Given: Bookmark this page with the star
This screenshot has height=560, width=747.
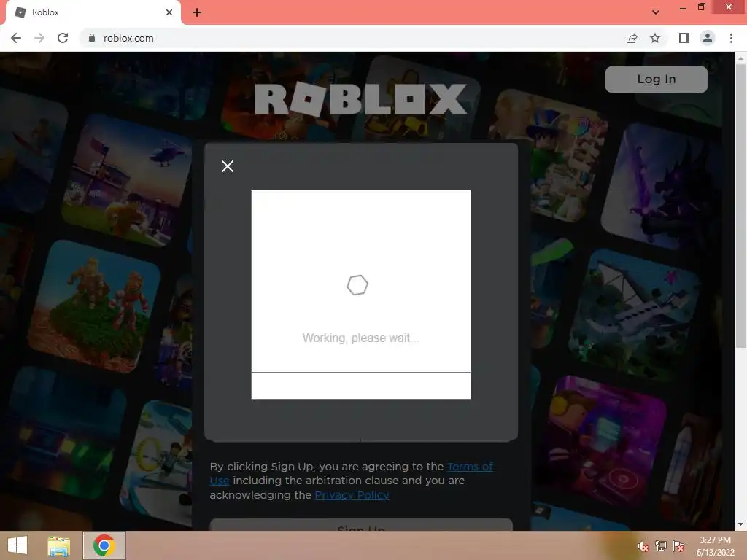Looking at the screenshot, I should tap(655, 38).
